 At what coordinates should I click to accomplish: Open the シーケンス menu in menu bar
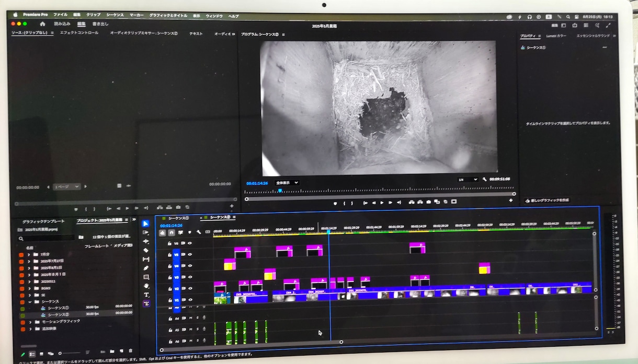[x=115, y=15]
